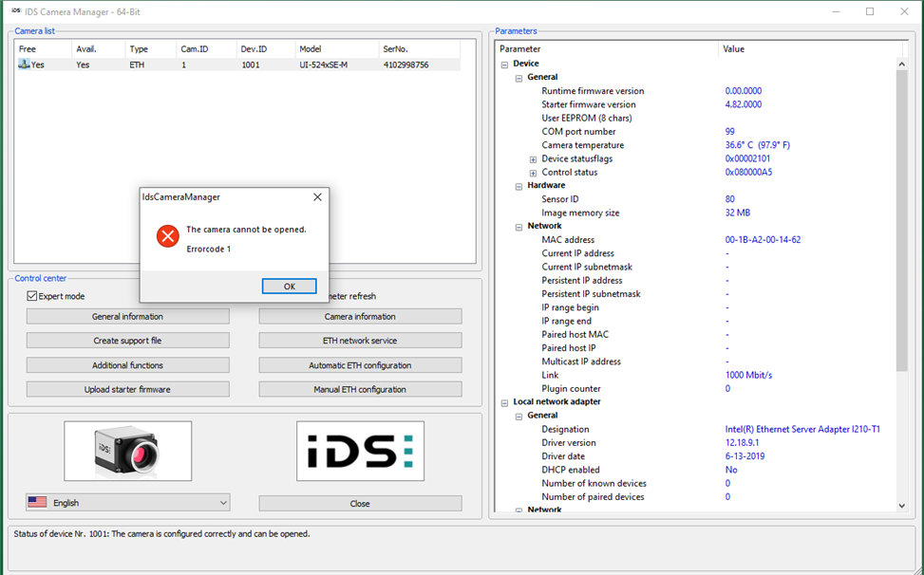This screenshot has width=924, height=575.
Task: Click the SerNo. column header
Action: [x=419, y=48]
